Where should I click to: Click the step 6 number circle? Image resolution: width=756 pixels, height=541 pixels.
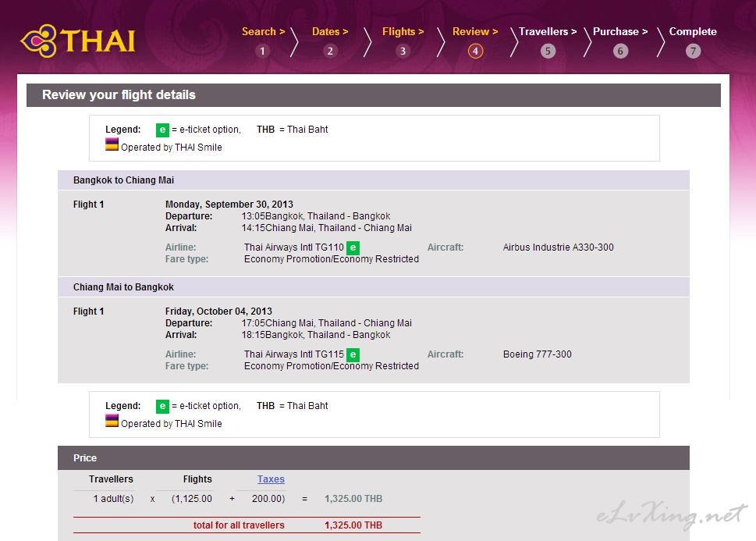(620, 51)
